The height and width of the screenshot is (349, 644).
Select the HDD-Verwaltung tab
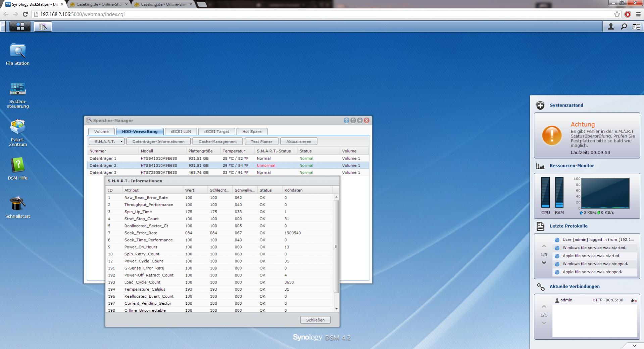pos(140,131)
